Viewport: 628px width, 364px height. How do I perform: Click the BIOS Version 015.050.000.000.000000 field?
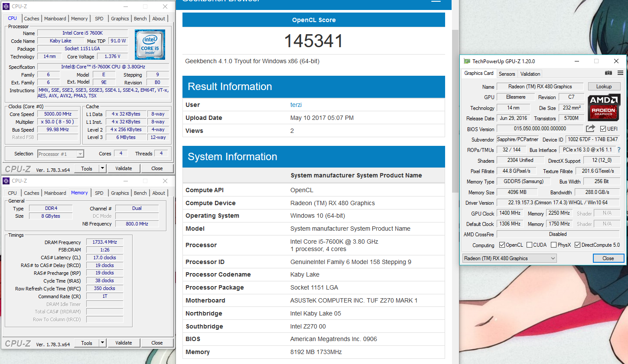tap(540, 129)
